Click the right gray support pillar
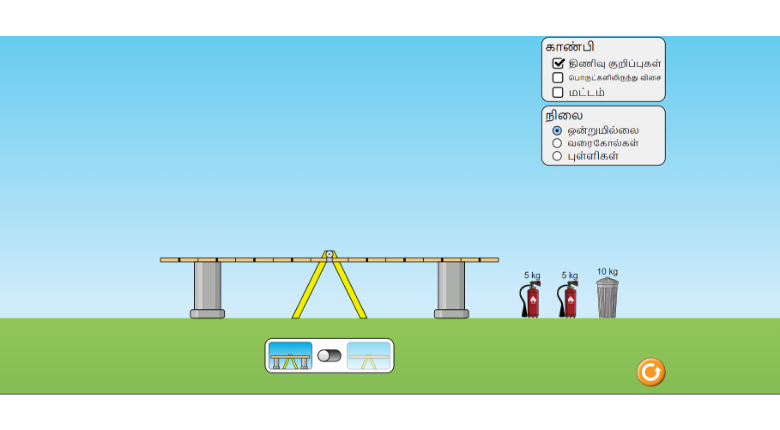 pyautogui.click(x=451, y=288)
